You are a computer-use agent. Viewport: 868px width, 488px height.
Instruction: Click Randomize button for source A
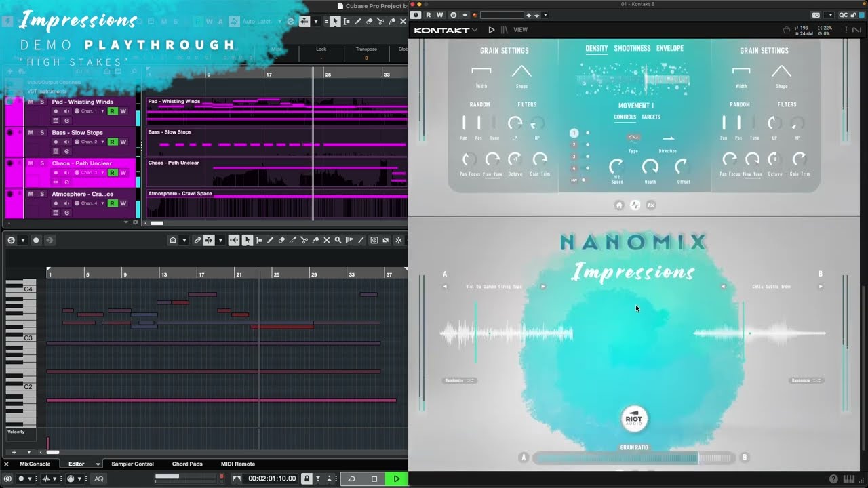(460, 380)
